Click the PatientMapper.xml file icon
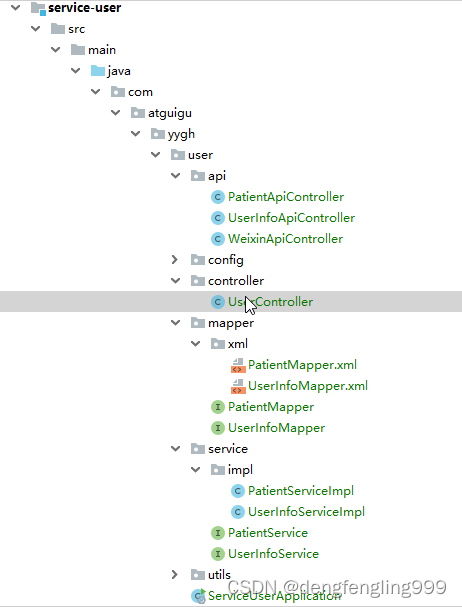The width and height of the screenshot is (462, 607). click(x=238, y=365)
